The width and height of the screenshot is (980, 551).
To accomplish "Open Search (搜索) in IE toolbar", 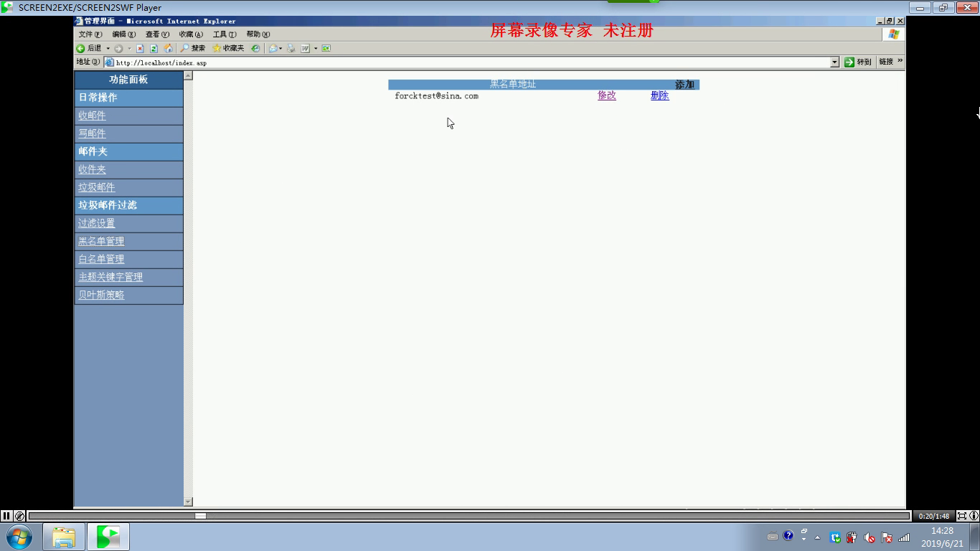I will pos(192,48).
